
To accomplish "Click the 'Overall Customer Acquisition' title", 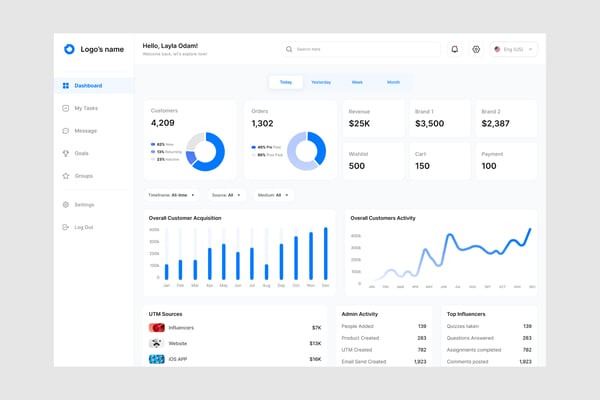I will [185, 218].
